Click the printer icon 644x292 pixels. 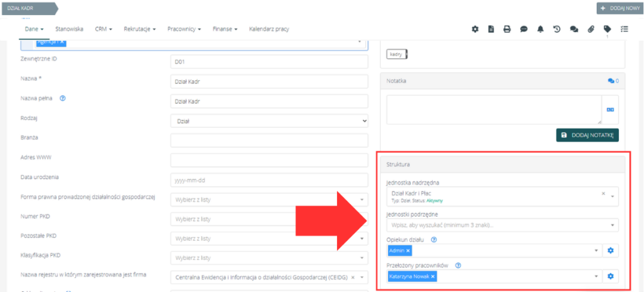pos(508,29)
